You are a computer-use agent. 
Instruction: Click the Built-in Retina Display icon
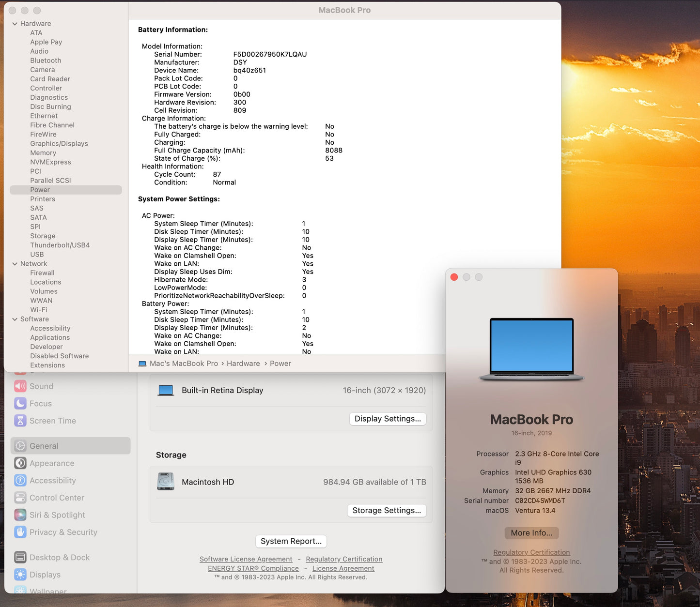tap(166, 390)
